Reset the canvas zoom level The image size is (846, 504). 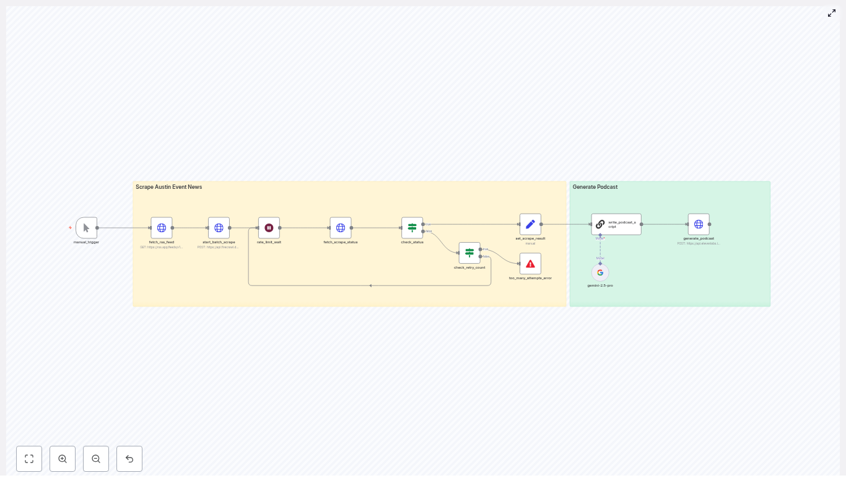[x=129, y=459]
